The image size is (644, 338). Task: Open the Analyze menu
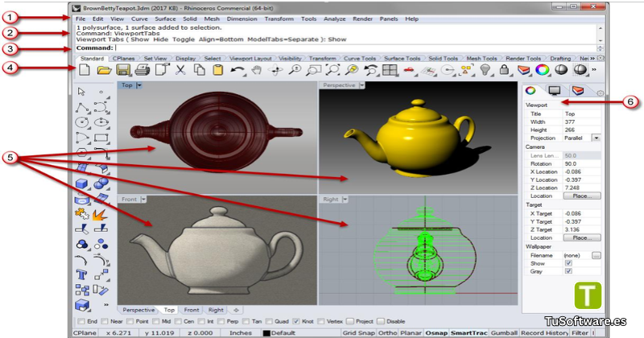tap(335, 19)
